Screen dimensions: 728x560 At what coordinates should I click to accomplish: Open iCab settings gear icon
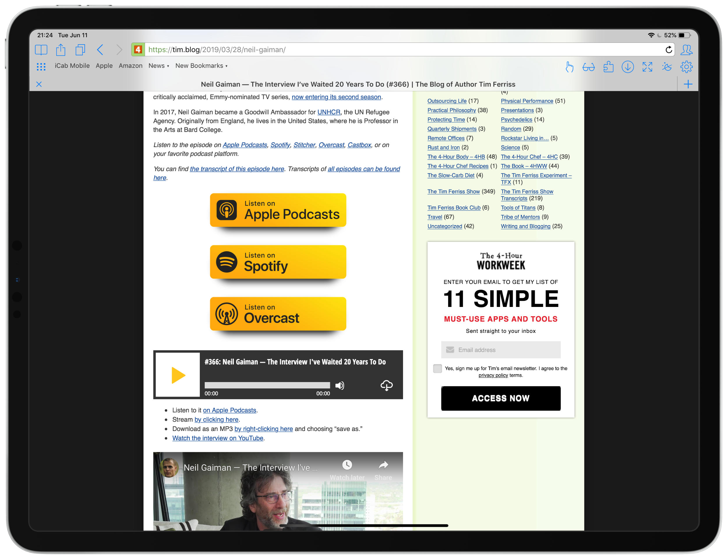686,67
